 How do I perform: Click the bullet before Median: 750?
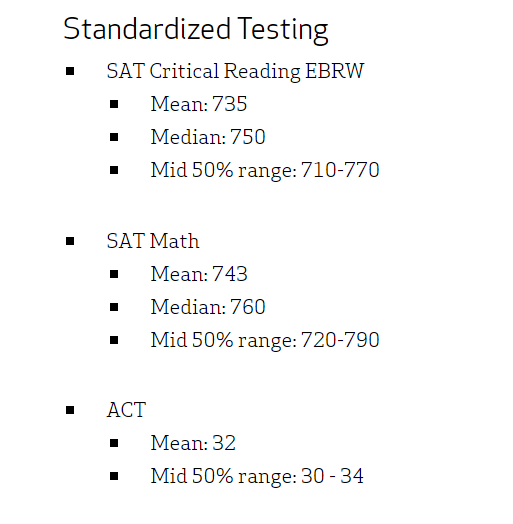pyautogui.click(x=114, y=137)
